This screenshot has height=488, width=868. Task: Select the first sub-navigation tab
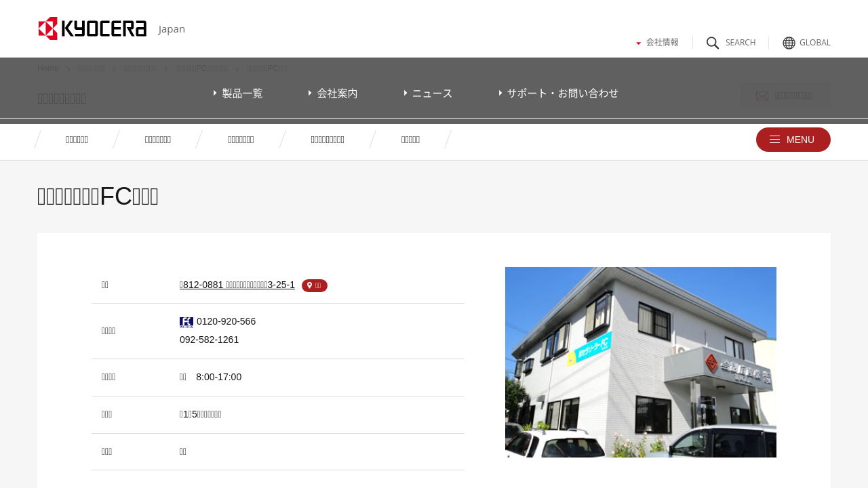(77, 140)
